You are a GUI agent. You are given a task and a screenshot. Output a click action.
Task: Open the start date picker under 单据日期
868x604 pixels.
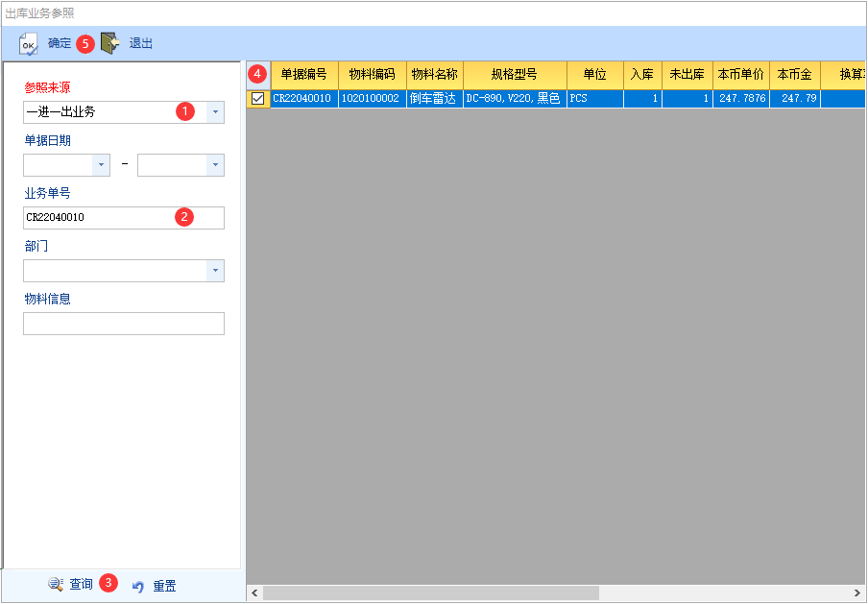101,165
